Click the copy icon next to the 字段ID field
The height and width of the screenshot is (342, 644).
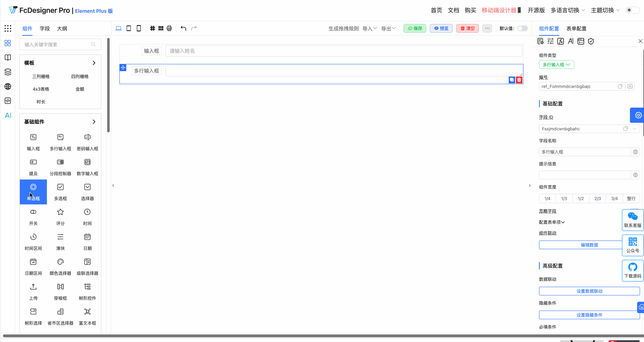625,129
